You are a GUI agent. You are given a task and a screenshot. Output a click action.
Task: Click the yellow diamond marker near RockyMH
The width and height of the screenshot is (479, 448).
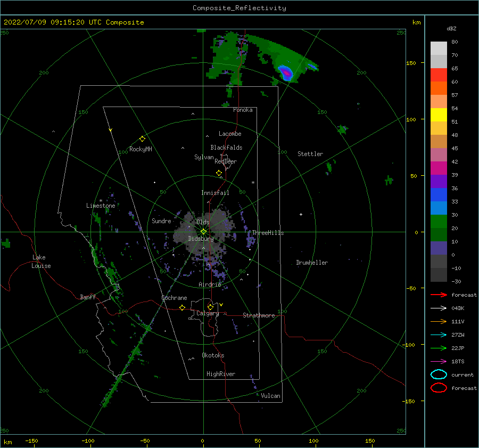point(142,139)
